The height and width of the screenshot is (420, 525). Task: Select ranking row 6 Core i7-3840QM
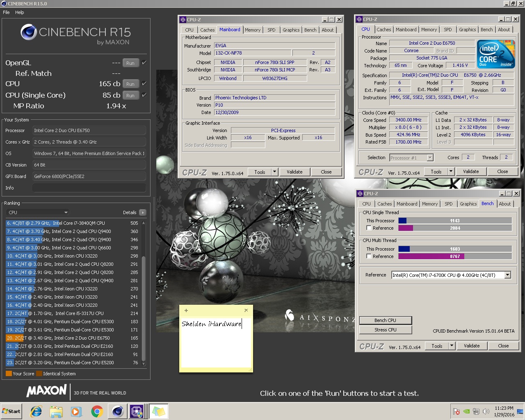(72, 223)
